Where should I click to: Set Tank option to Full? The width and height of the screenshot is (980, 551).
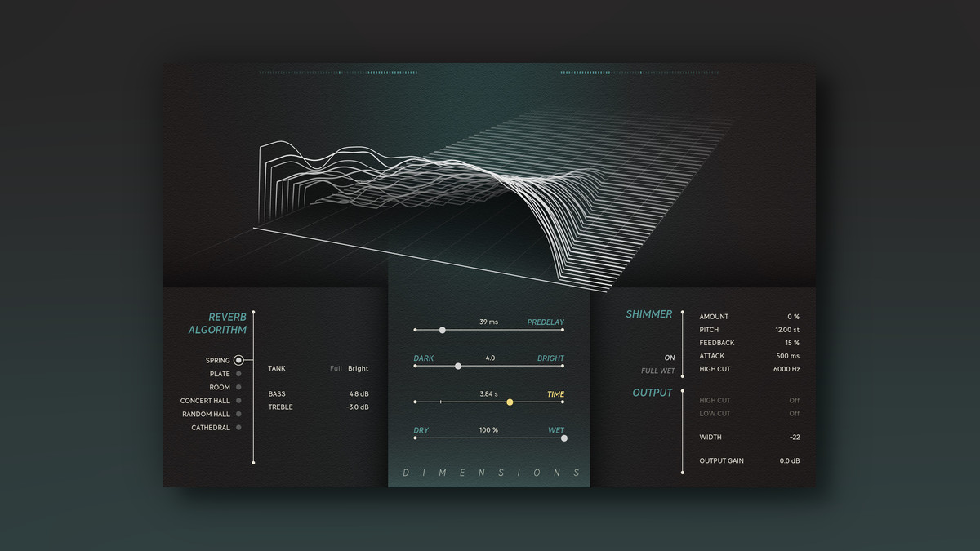336,368
